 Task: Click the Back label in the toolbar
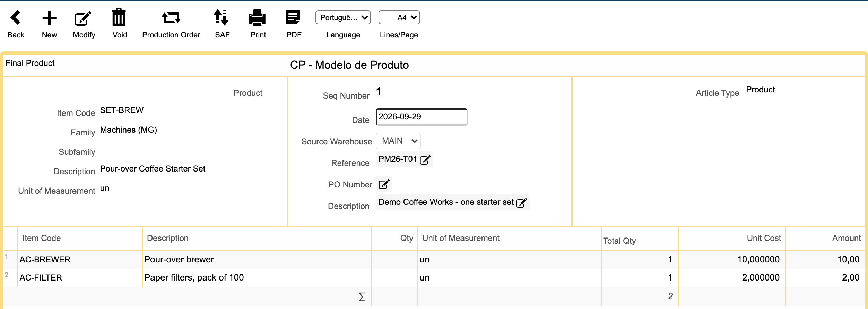tap(16, 35)
